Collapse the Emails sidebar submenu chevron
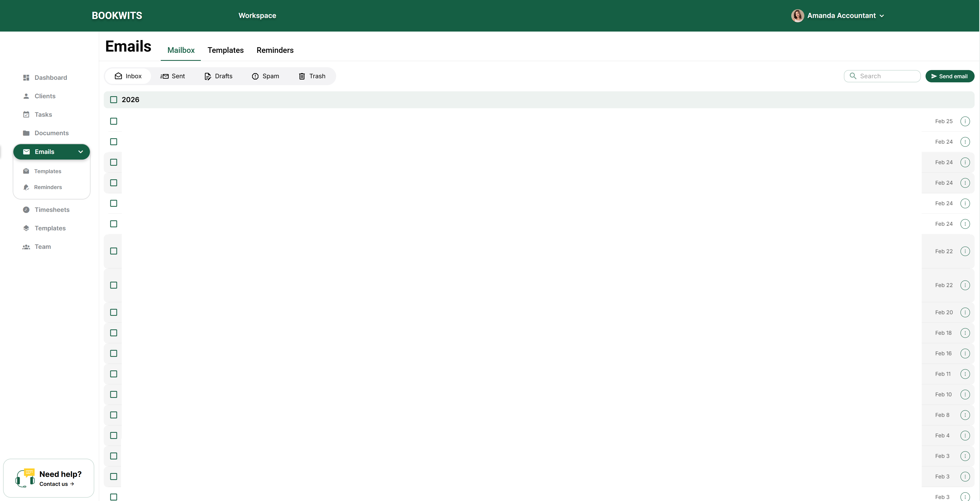The width and height of the screenshot is (980, 501). point(81,152)
